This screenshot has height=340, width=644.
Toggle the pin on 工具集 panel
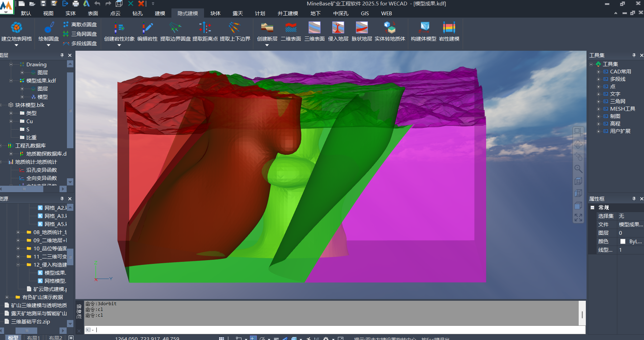(634, 55)
